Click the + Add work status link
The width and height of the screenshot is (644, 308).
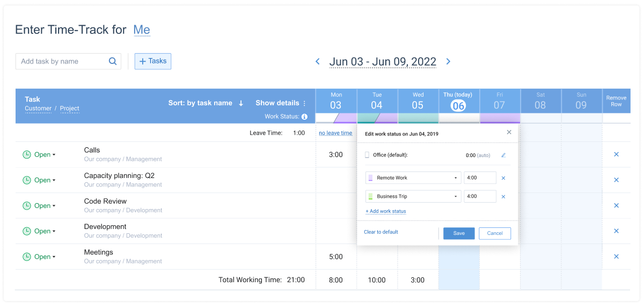386,212
